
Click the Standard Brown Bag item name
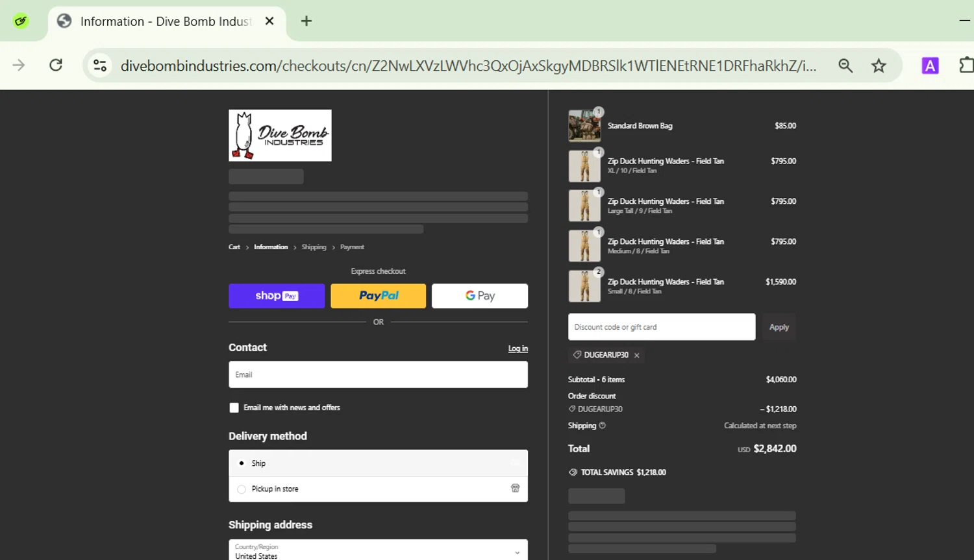(640, 126)
